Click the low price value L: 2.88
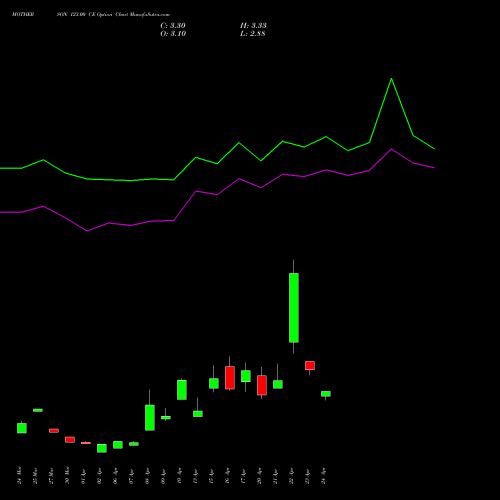 point(253,34)
